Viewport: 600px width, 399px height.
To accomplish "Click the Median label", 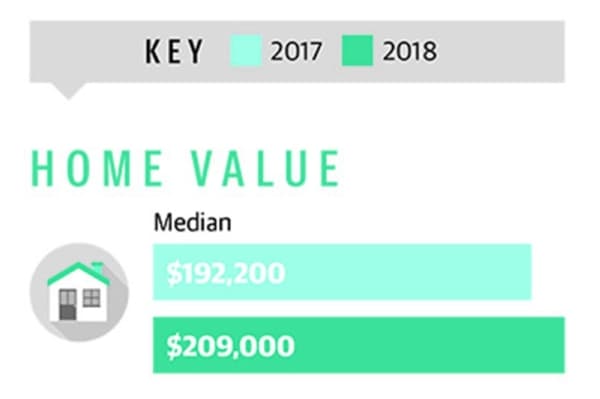I will [x=192, y=222].
